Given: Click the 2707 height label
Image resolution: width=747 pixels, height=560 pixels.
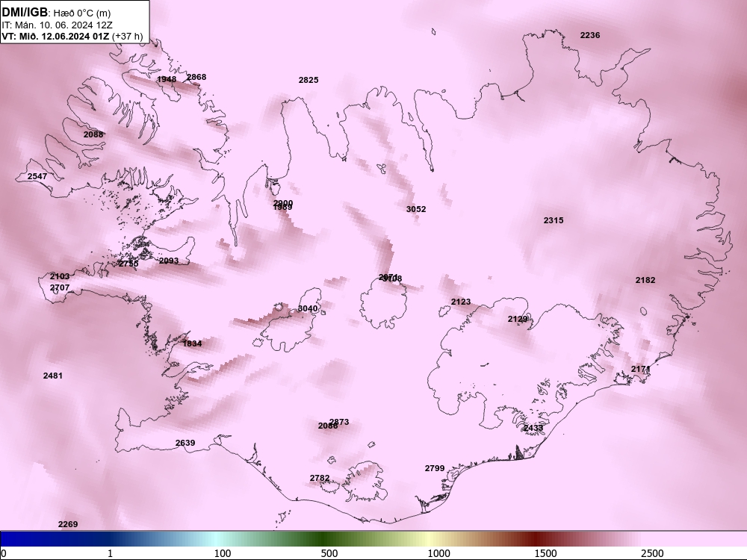Looking at the screenshot, I should point(60,287).
